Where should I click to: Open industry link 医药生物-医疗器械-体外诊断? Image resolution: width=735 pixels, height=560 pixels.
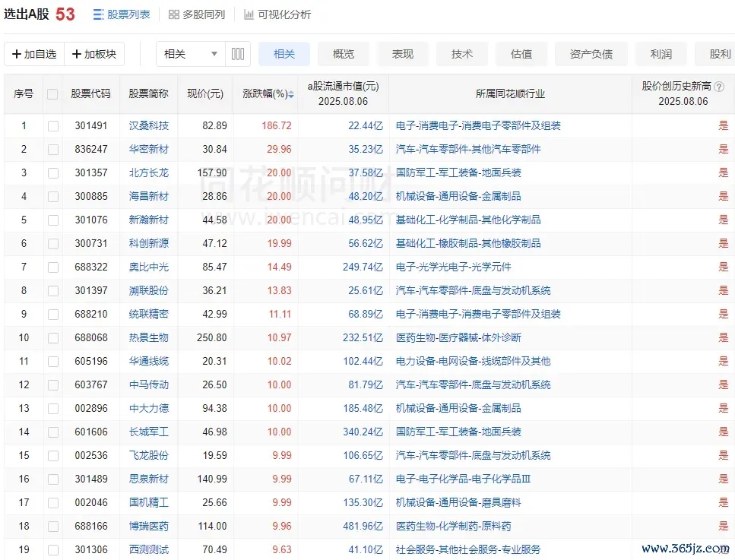pos(458,337)
